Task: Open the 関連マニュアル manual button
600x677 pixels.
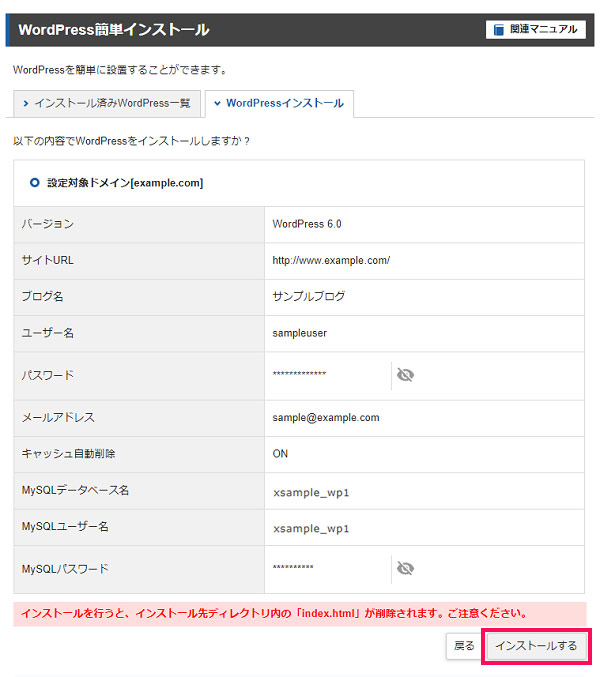Action: click(535, 29)
